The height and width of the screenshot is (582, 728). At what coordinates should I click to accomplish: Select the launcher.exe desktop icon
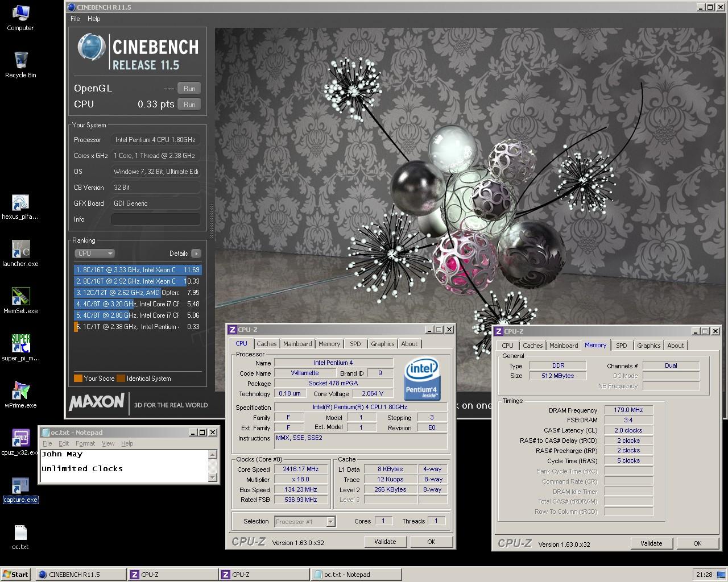coord(20,253)
